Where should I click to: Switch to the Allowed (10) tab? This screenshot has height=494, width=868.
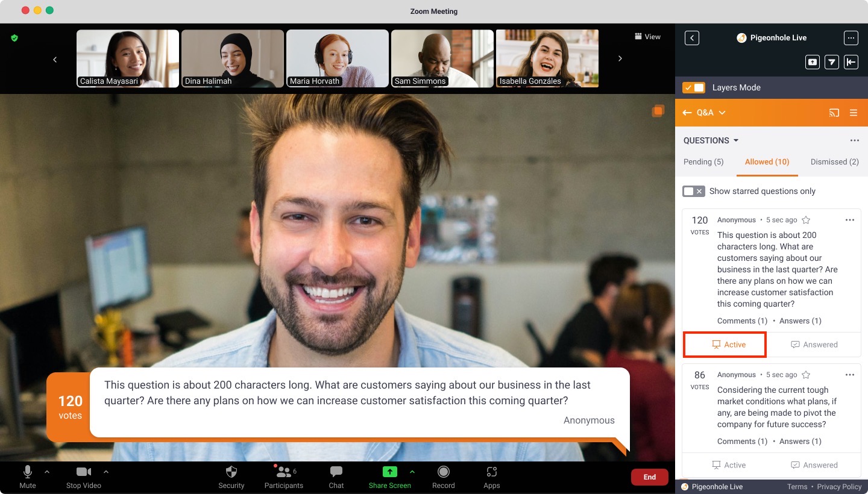point(767,161)
